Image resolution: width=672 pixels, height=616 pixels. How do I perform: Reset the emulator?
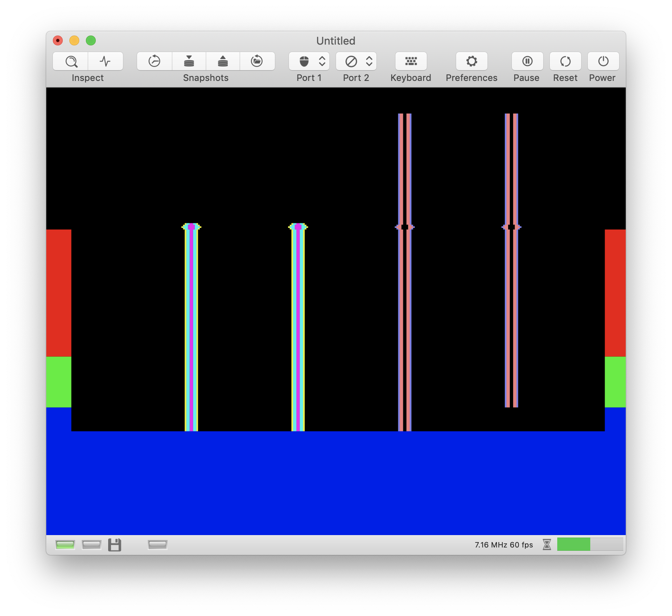tap(566, 62)
